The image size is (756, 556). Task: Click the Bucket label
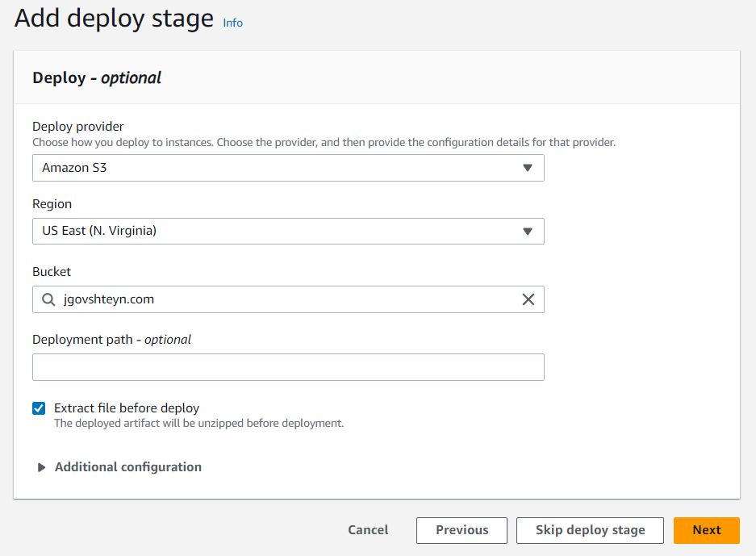52,272
